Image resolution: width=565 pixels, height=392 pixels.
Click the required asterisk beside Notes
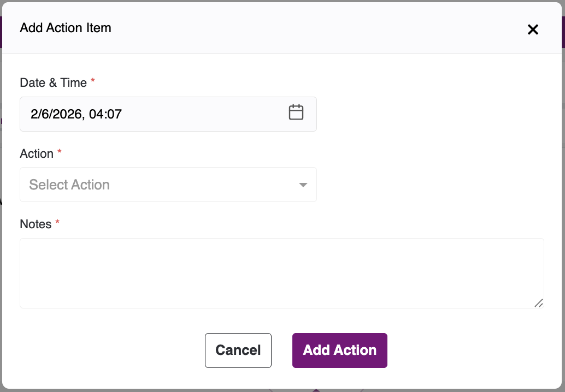(57, 223)
